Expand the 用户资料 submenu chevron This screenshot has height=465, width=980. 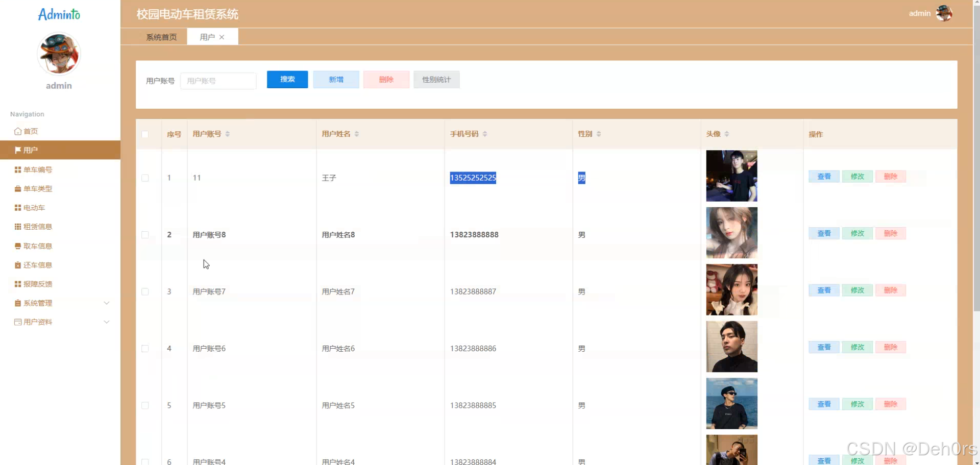pyautogui.click(x=107, y=322)
